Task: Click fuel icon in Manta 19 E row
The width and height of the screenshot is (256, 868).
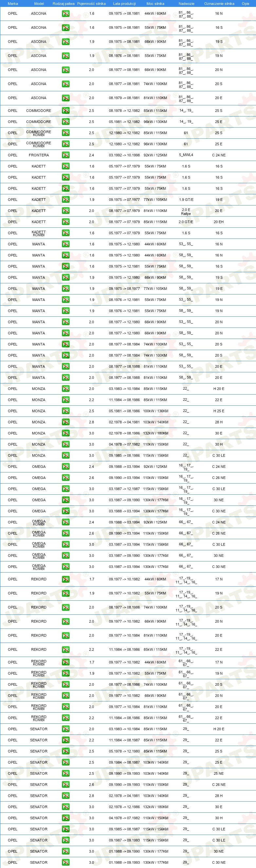Action: [x=65, y=289]
